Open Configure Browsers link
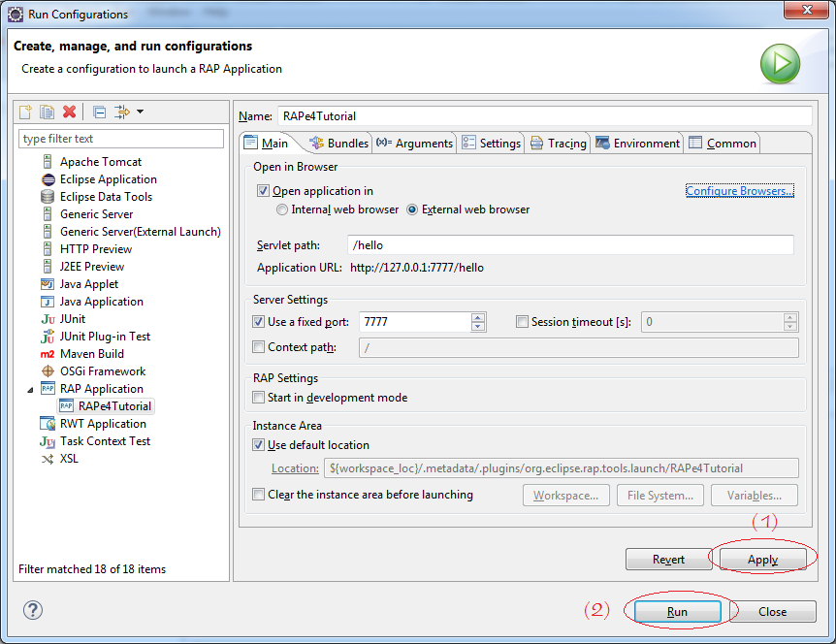Viewport: 836px width, 644px height. pyautogui.click(x=740, y=191)
